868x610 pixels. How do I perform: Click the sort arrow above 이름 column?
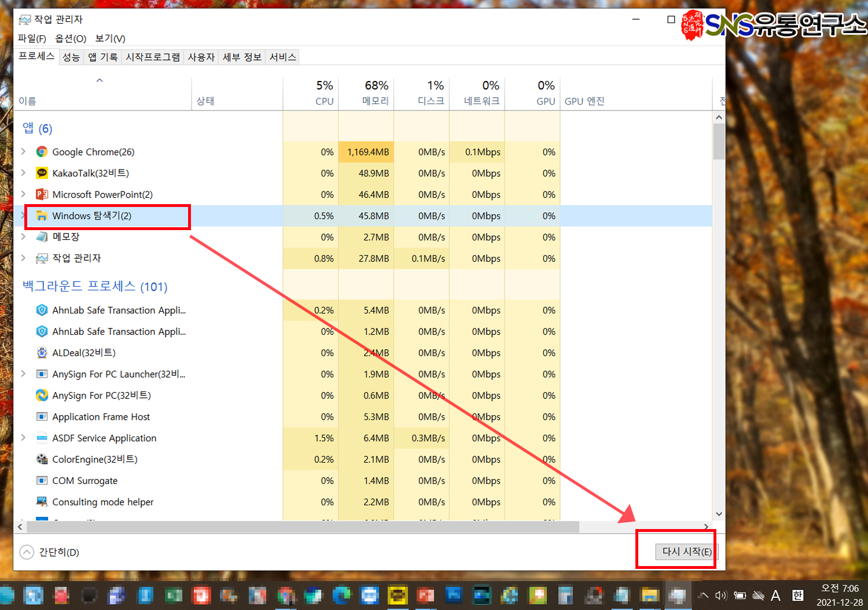(x=100, y=80)
